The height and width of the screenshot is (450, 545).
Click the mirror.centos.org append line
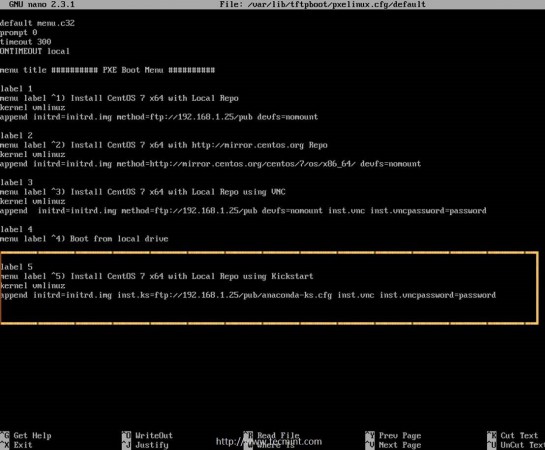click(210, 164)
